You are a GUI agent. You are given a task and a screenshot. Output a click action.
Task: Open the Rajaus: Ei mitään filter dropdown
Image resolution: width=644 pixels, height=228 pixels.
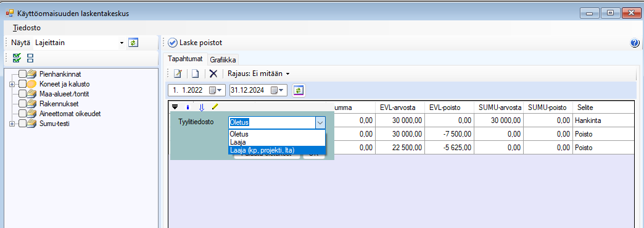pyautogui.click(x=258, y=74)
